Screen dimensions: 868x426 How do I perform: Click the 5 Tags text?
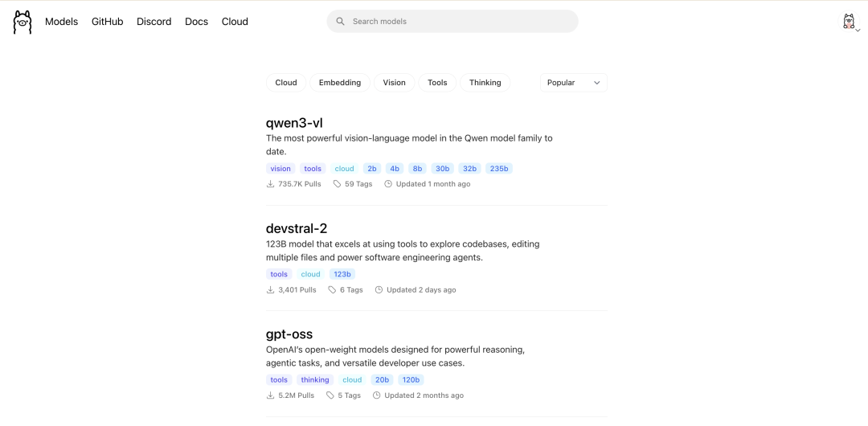pos(350,395)
